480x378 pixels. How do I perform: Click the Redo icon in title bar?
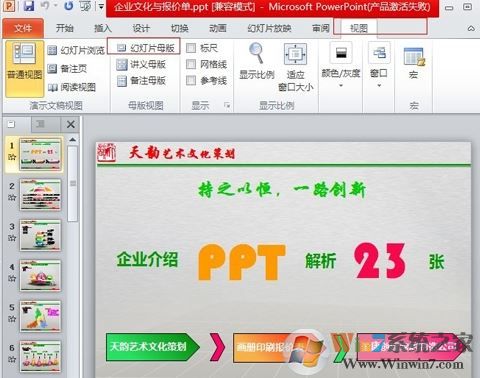68,6
